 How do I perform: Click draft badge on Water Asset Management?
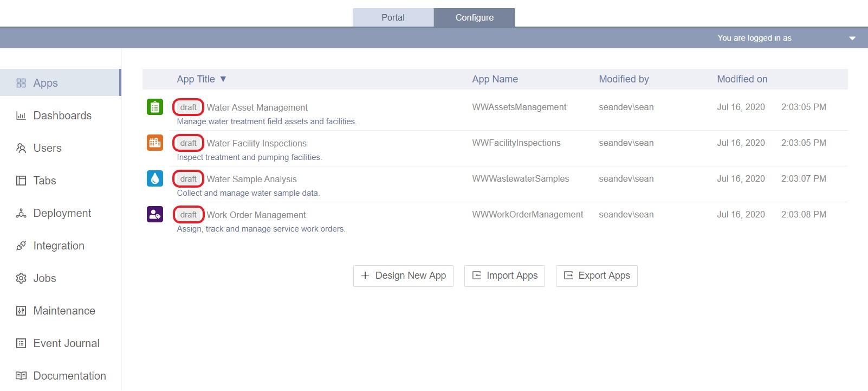point(188,107)
